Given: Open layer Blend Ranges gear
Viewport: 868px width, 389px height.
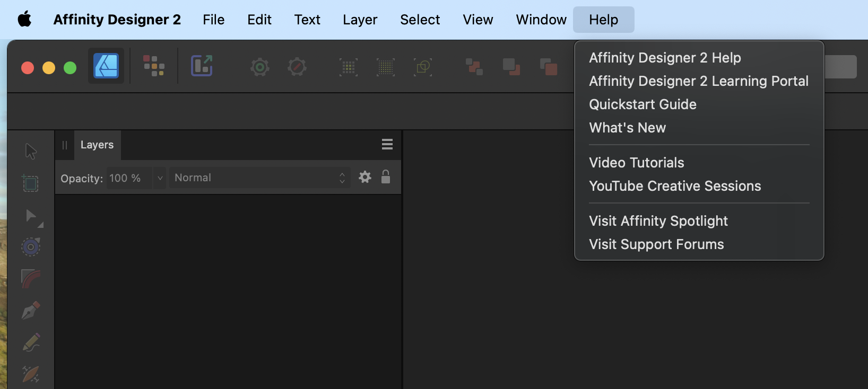Looking at the screenshot, I should coord(365,177).
